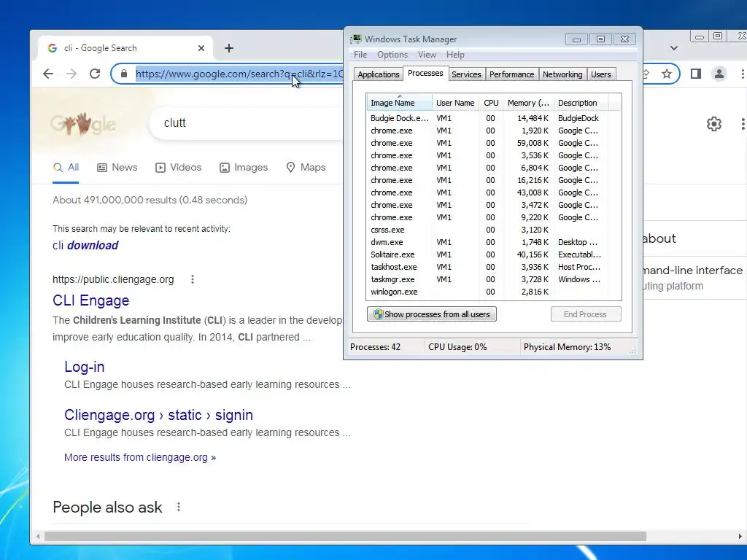Open the Log-in sitelink
Image resolution: width=747 pixels, height=560 pixels.
85,367
